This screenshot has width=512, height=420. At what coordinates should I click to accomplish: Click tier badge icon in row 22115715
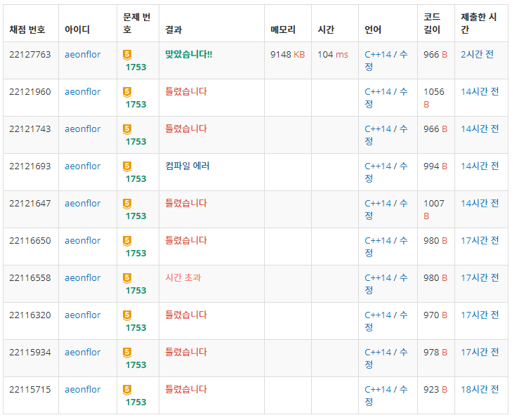[127, 390]
